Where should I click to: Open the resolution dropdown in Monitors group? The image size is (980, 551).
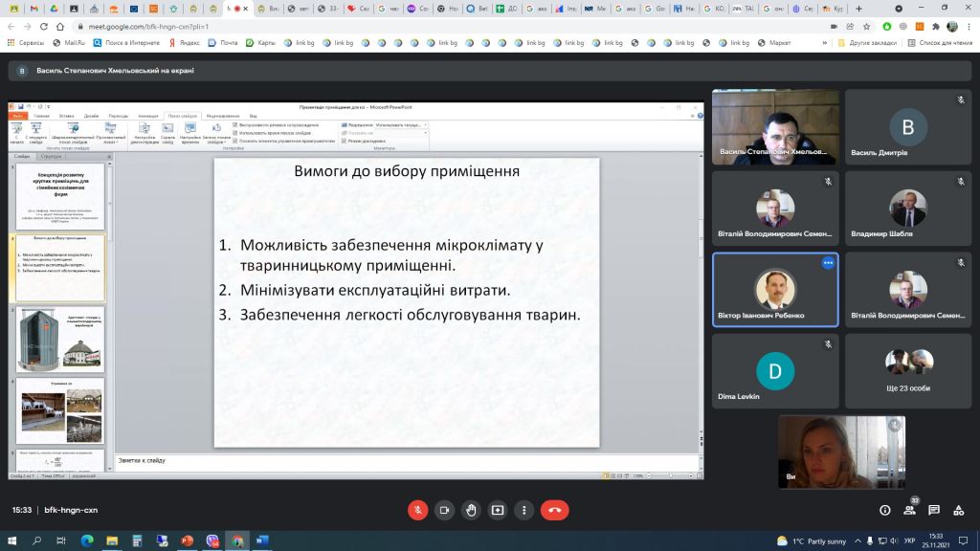[401, 125]
